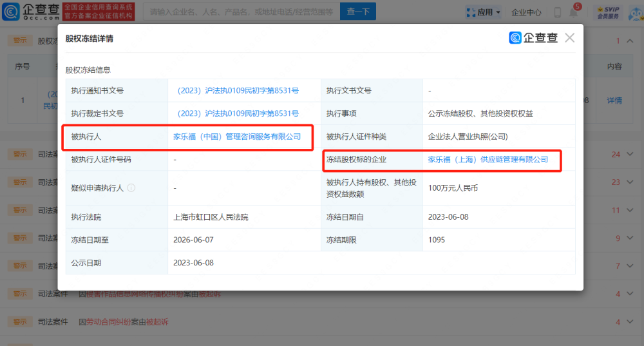Screen dimensions: 644x346
Task: Click the 详情 link in background table
Action: click(x=614, y=101)
